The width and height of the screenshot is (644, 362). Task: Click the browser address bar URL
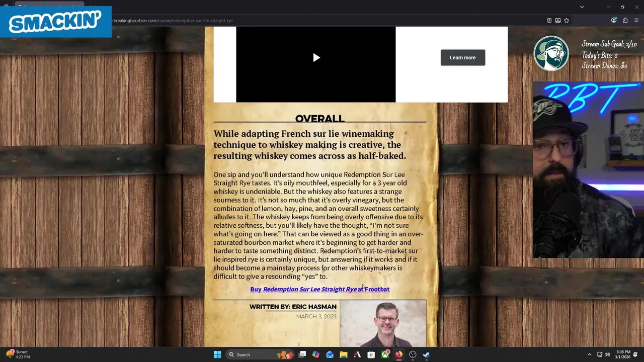(173, 21)
